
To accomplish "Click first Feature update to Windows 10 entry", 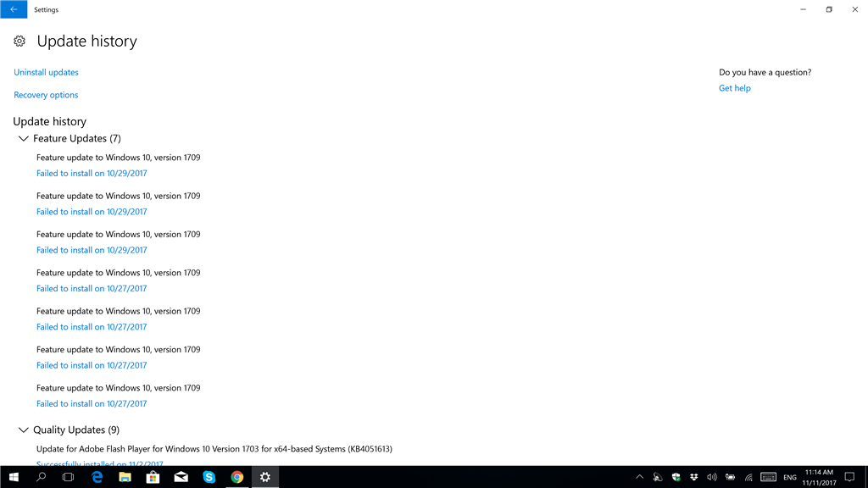I will [119, 158].
